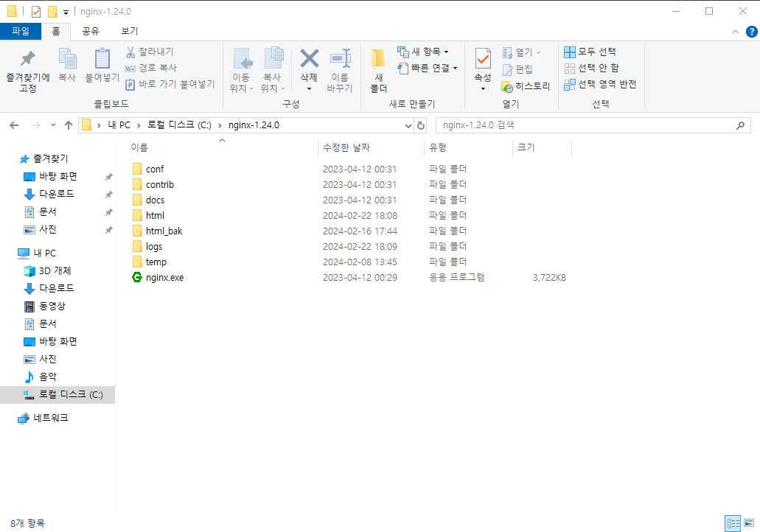The height and width of the screenshot is (532, 760).
Task: Sort by 유형 (Type) column header
Action: [x=438, y=147]
